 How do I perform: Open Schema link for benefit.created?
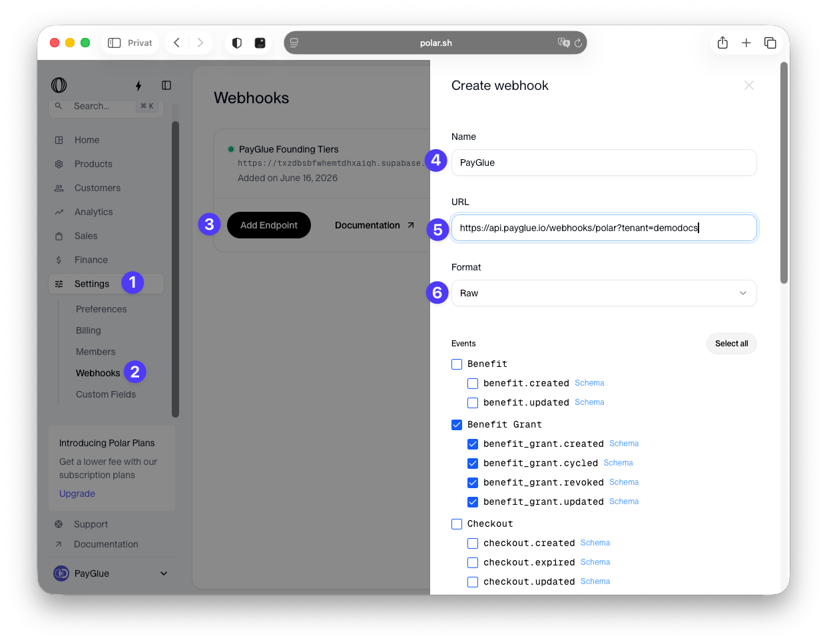point(589,383)
